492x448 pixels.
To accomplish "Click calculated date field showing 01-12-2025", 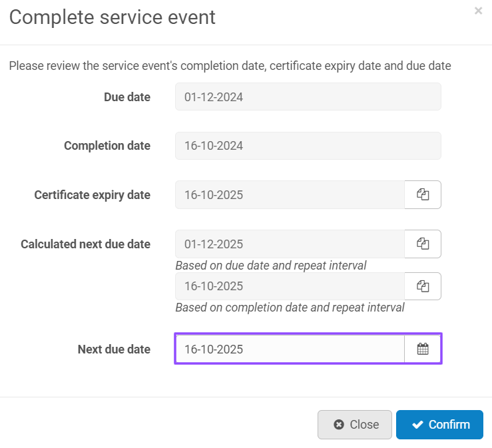I will (290, 244).
